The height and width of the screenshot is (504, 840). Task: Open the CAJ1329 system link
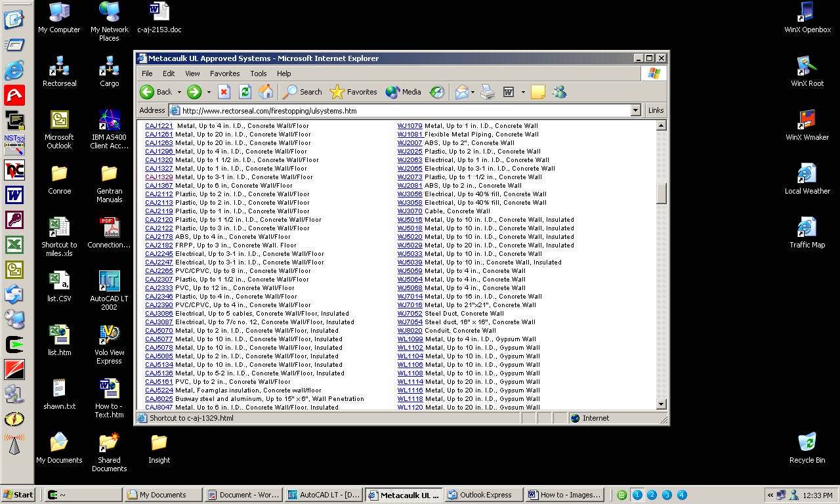[159, 177]
